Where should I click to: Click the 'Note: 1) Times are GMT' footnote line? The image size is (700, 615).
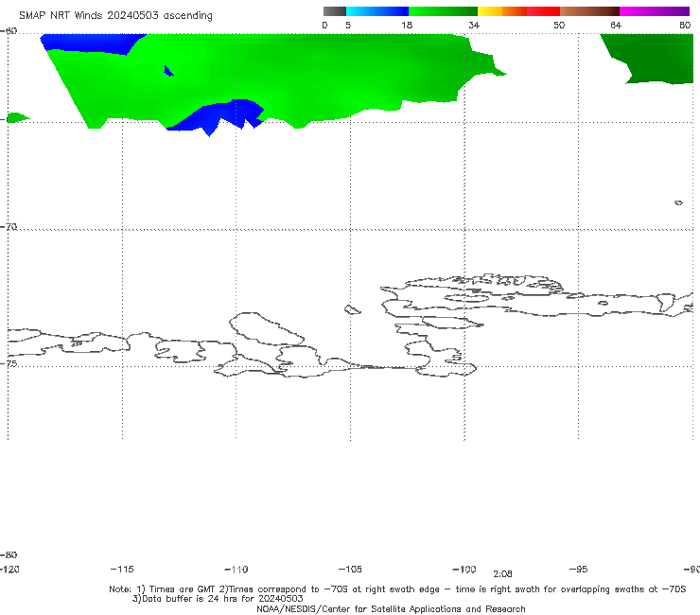click(x=397, y=589)
